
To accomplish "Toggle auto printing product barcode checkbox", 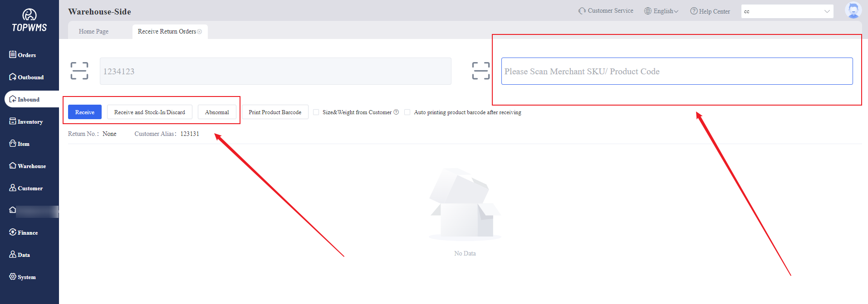I will pos(407,112).
